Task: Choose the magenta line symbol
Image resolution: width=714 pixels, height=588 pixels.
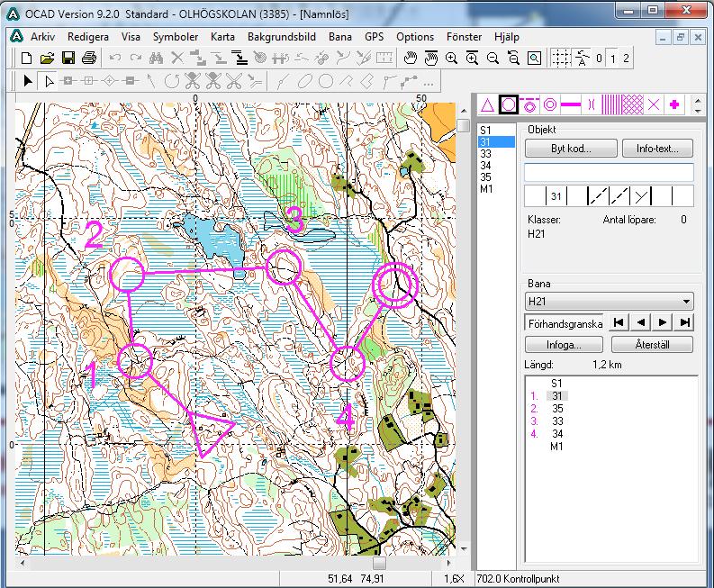Action: coord(571,105)
